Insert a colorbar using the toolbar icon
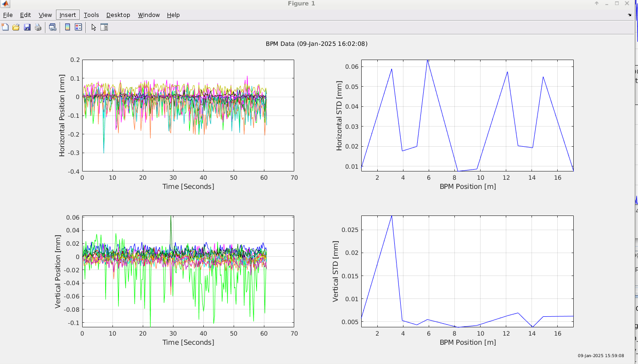638x364 pixels. pyautogui.click(x=67, y=28)
